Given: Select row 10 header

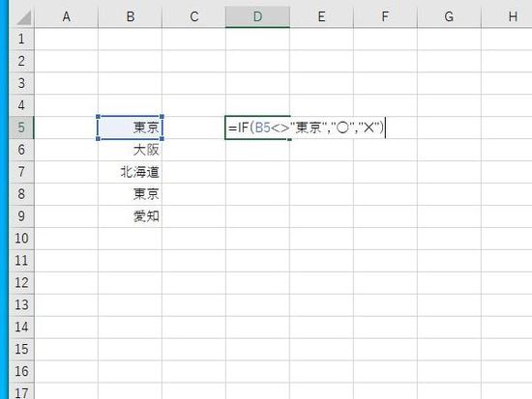Looking at the screenshot, I should [x=21, y=239].
